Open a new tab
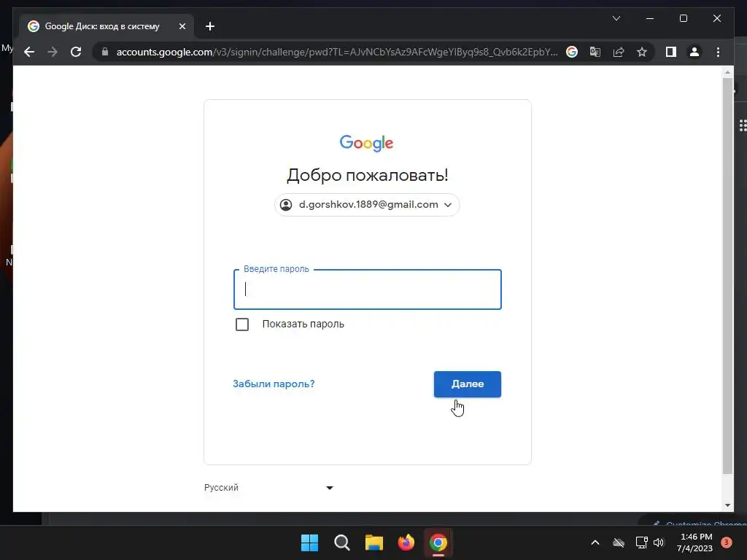Image resolution: width=747 pixels, height=560 pixels. (x=209, y=26)
